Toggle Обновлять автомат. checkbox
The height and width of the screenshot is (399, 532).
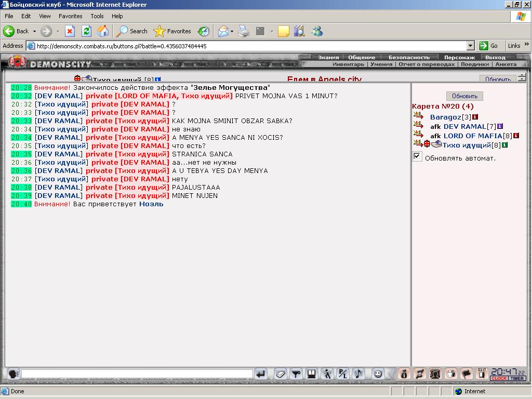(x=417, y=156)
